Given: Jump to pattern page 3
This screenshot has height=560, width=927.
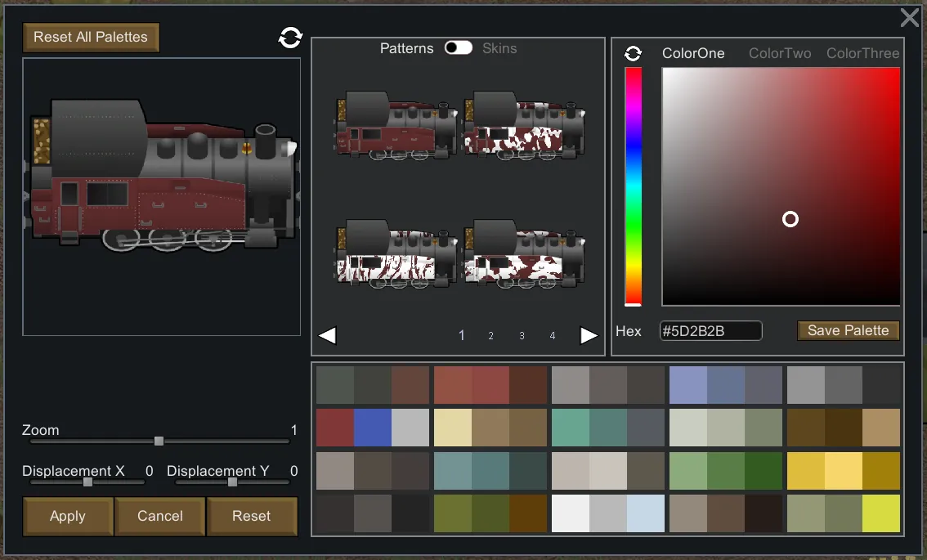Looking at the screenshot, I should tap(522, 336).
